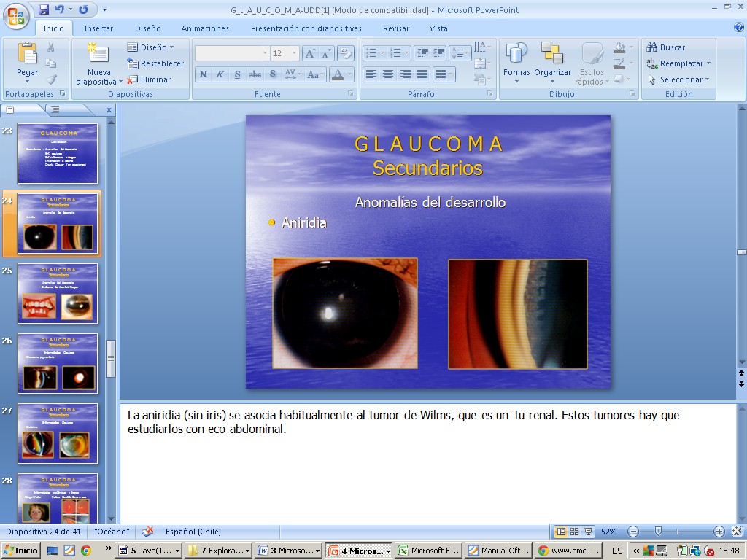
Task: Click the spell check icon in status bar
Action: click(147, 532)
